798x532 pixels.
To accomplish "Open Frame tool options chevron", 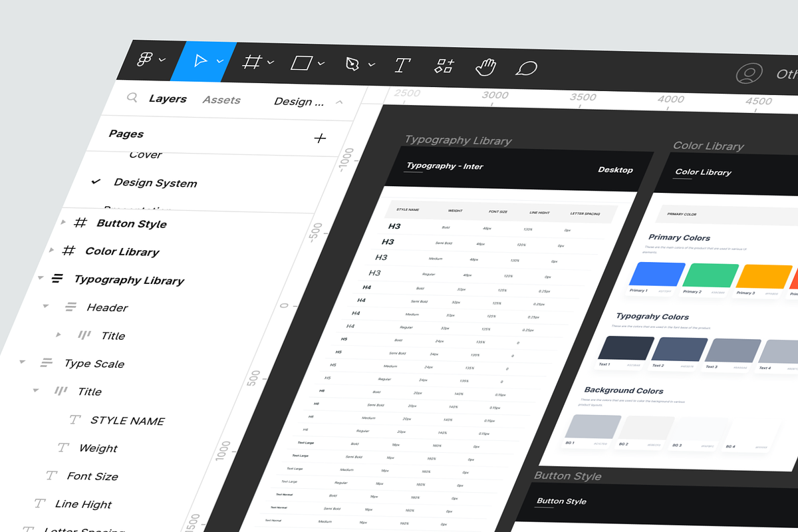I will coord(271,63).
